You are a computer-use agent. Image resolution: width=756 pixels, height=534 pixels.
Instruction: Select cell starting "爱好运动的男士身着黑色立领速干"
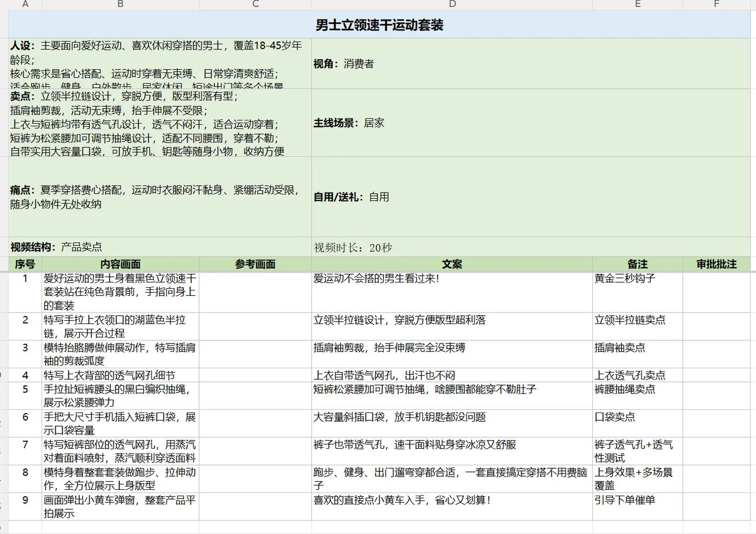[120, 292]
